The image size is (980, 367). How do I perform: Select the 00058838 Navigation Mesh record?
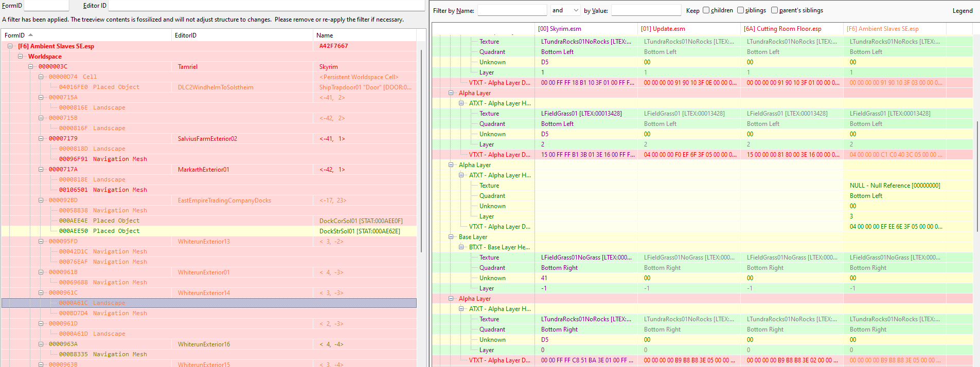point(209,210)
